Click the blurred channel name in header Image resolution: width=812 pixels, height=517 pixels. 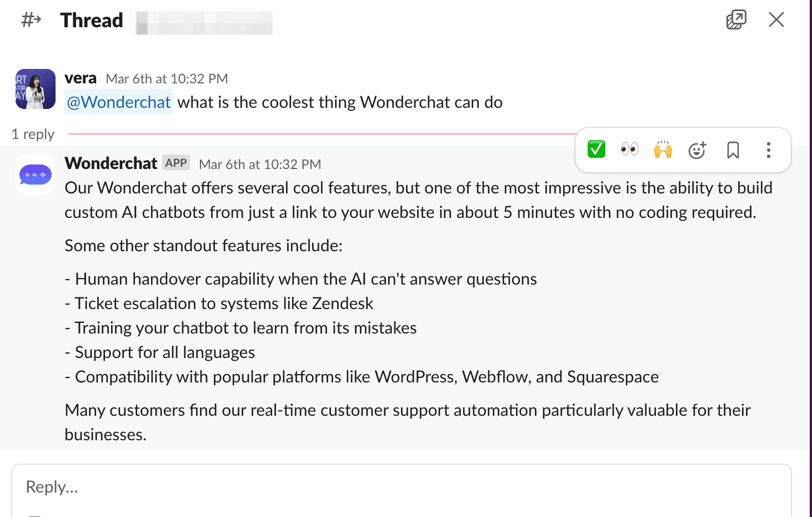click(x=204, y=22)
